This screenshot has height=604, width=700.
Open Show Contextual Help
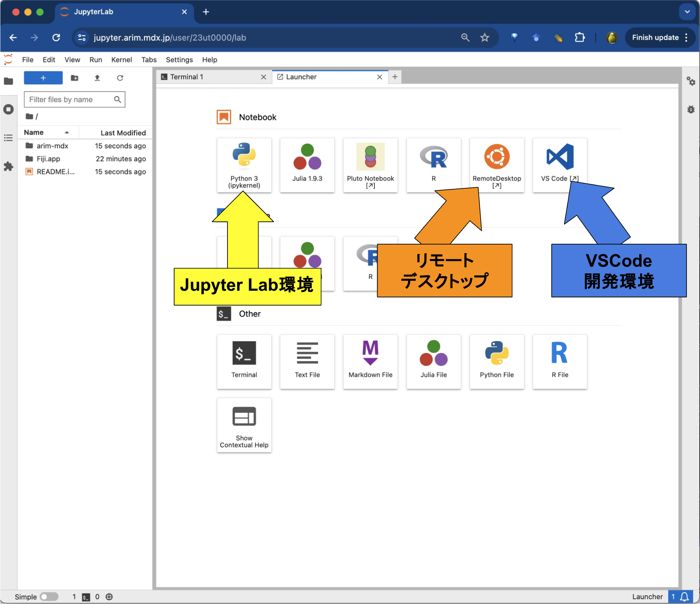point(244,425)
